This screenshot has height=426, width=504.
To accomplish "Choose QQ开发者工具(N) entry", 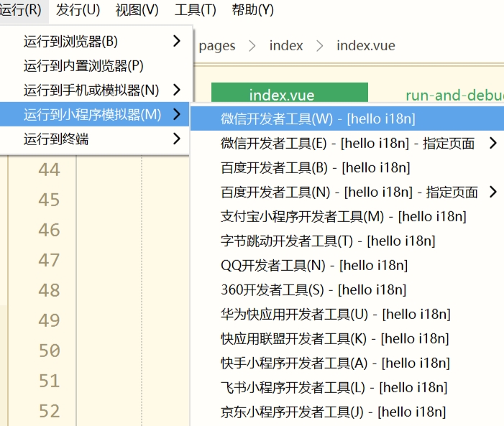I will (314, 265).
